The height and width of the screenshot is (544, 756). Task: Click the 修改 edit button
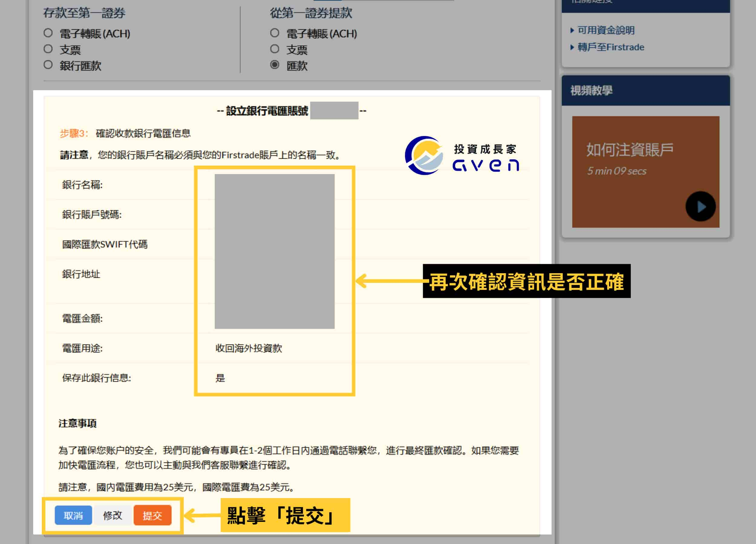tap(113, 515)
